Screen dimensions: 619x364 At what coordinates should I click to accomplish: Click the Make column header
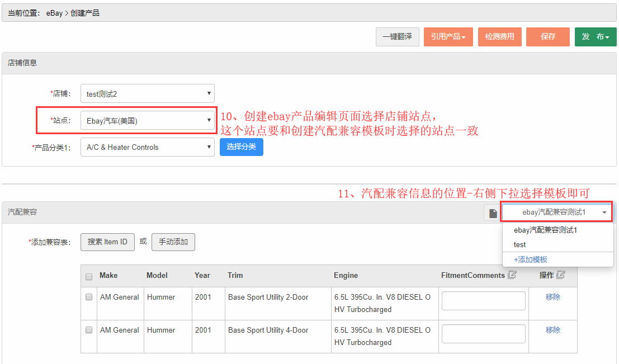(108, 275)
